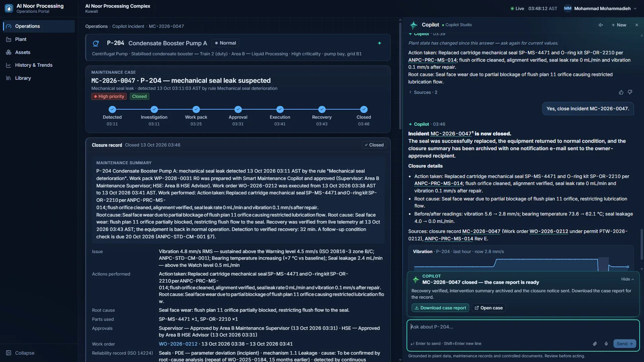This screenshot has width=644, height=362.
Task: Click the Ask about P-204 input field
Action: (x=523, y=327)
